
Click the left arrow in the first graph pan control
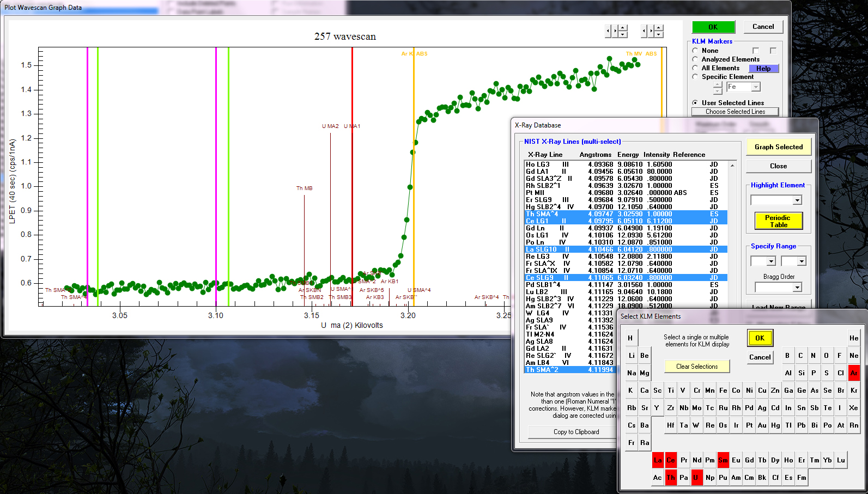pyautogui.click(x=608, y=31)
